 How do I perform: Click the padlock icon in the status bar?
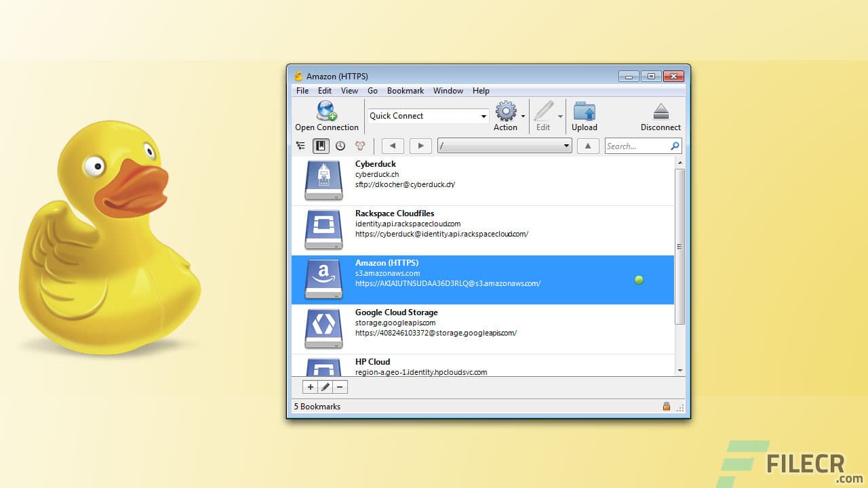click(666, 406)
